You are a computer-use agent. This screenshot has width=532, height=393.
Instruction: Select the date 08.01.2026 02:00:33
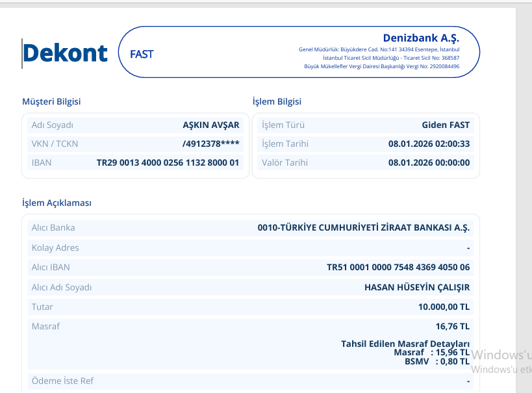click(x=429, y=144)
